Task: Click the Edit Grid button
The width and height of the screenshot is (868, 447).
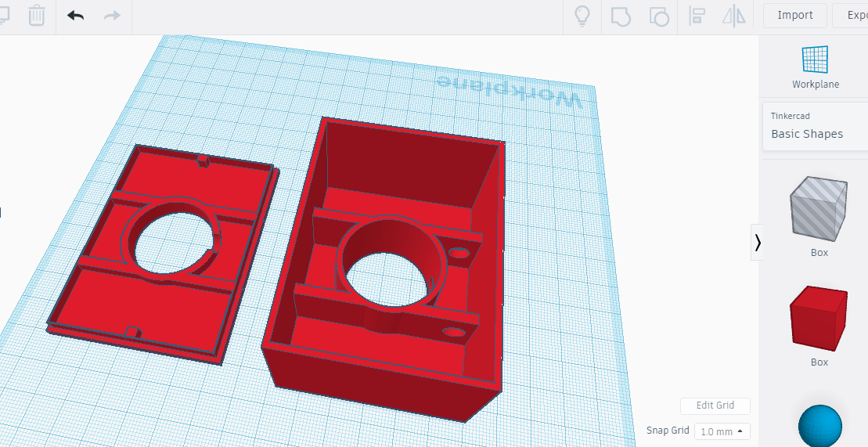Action: (715, 406)
